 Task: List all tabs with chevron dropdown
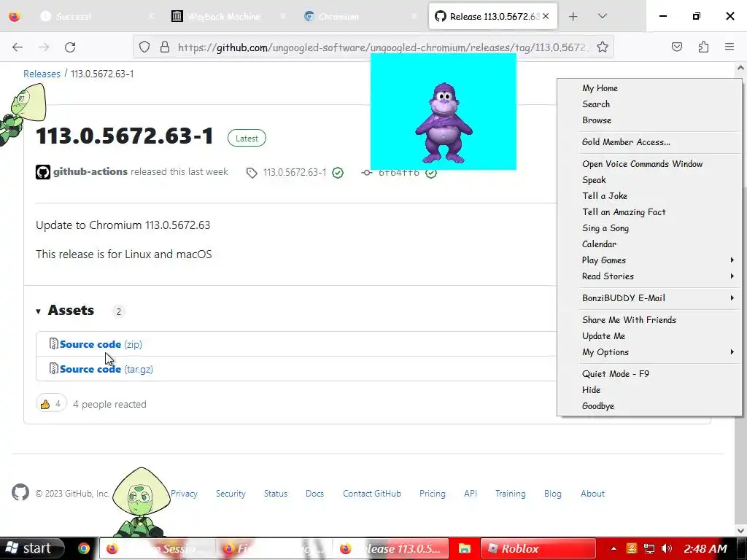602,17
